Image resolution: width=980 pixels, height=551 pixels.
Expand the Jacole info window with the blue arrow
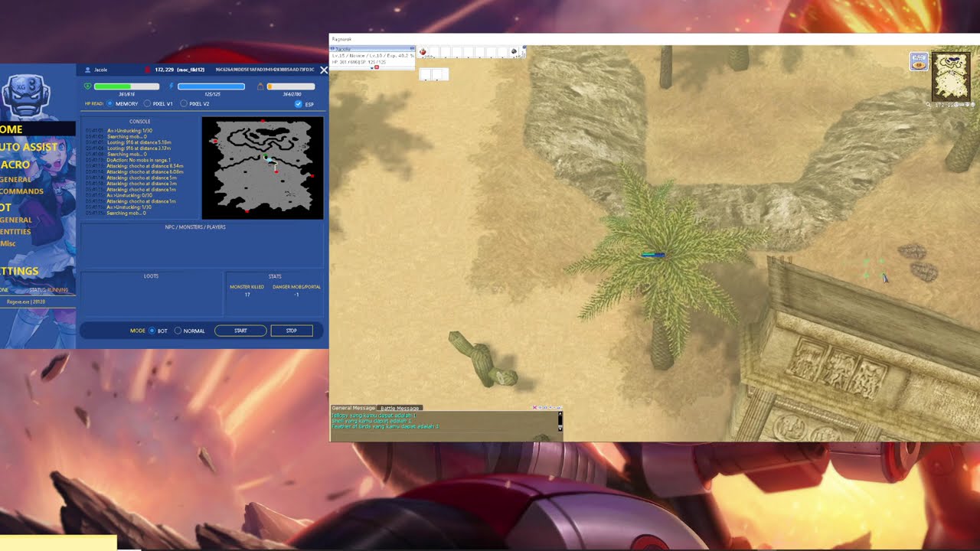(371, 67)
